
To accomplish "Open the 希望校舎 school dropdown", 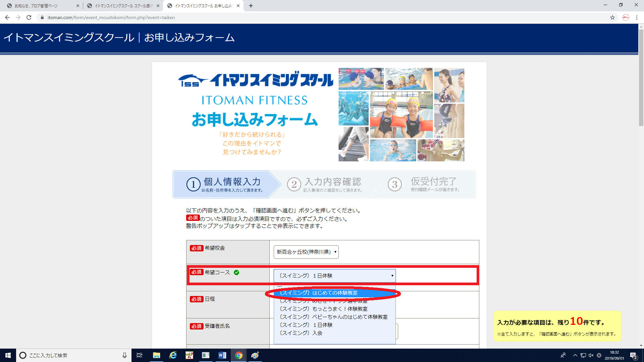I will tap(306, 252).
